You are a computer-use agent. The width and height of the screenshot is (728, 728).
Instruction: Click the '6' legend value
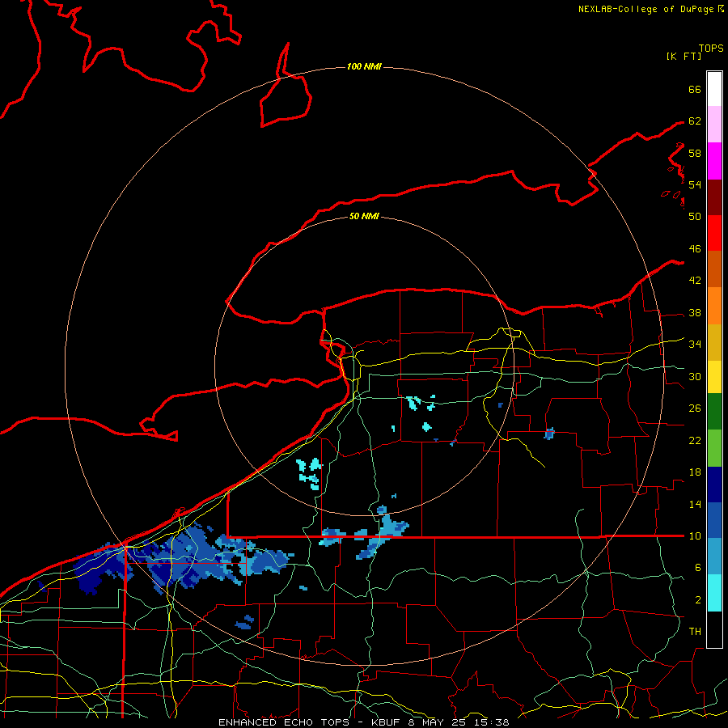coord(697,568)
